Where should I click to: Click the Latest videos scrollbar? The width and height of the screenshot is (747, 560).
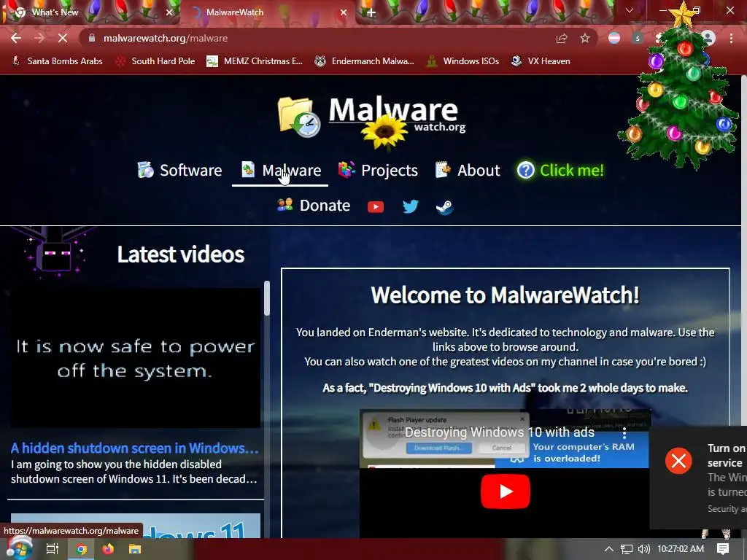(x=267, y=298)
